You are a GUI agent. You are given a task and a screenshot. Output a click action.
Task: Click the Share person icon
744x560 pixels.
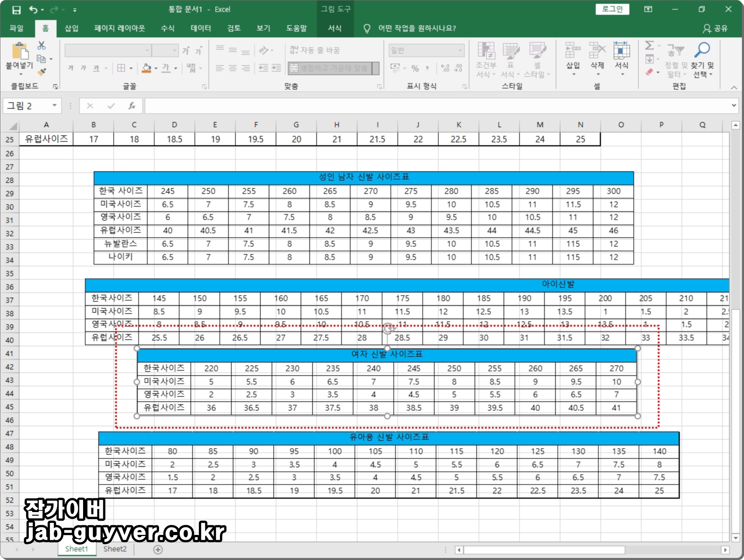click(x=707, y=28)
